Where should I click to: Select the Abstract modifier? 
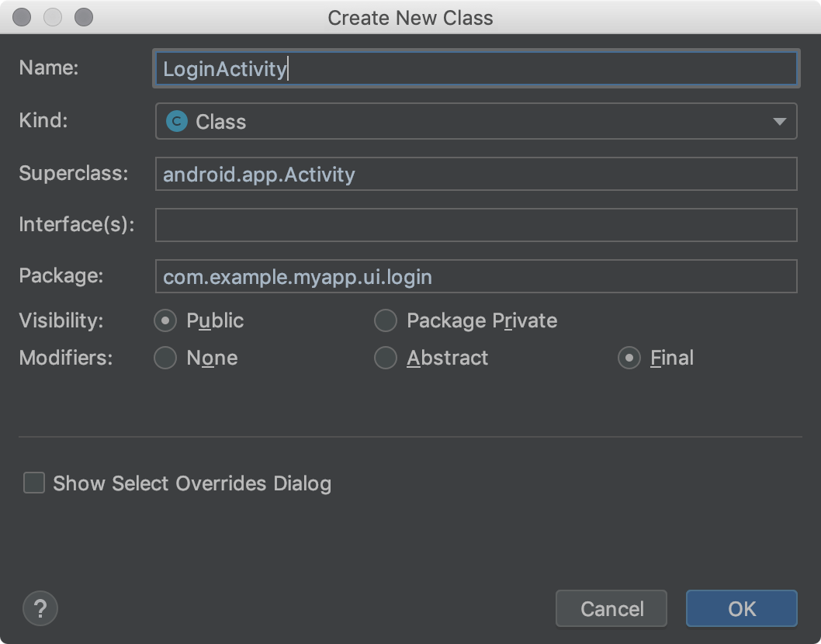(x=386, y=358)
